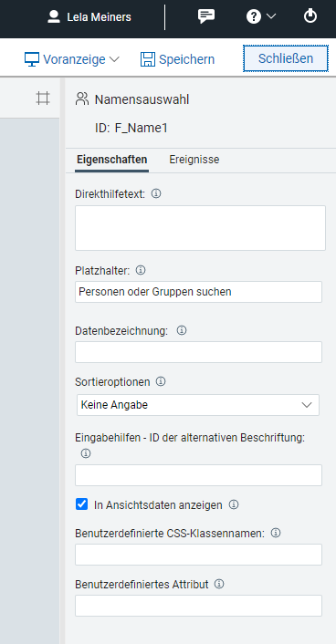
Task: Click the Lela Meiners user profile
Action: pyautogui.click(x=89, y=16)
